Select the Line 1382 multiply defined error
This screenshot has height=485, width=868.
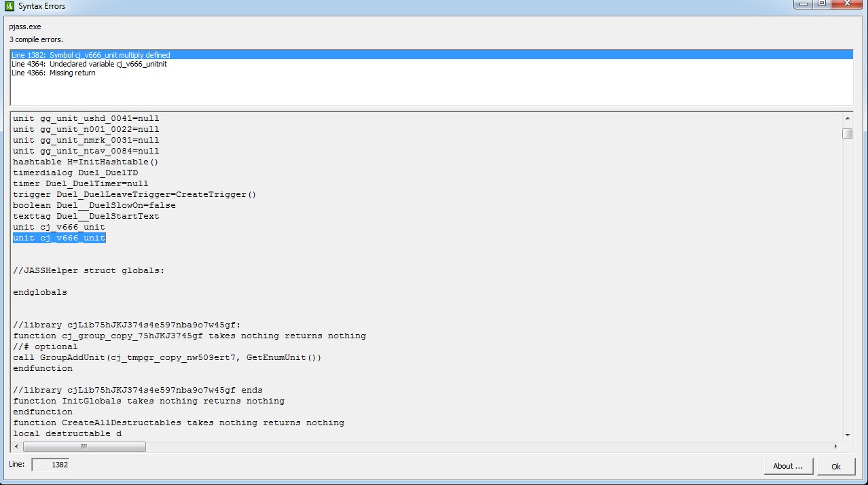(91, 55)
